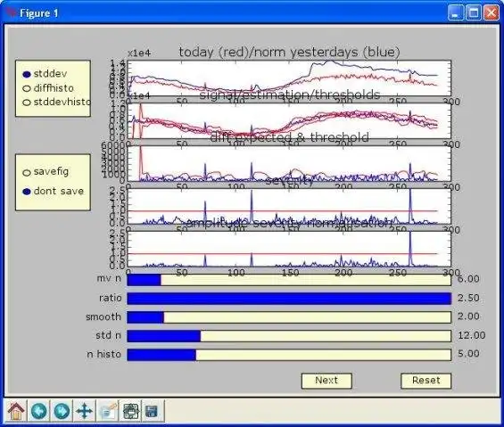Go forward to next view arrow
This screenshot has height=427, width=504.
(x=62, y=410)
